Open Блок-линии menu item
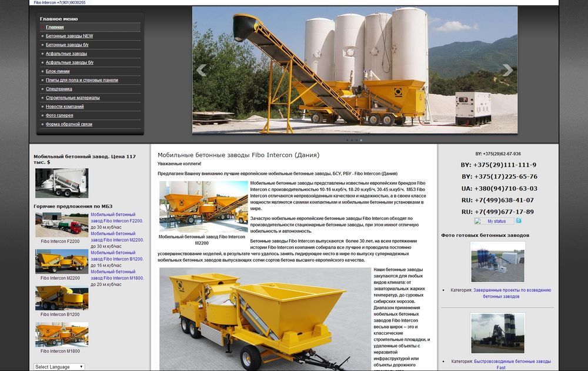 [x=58, y=71]
